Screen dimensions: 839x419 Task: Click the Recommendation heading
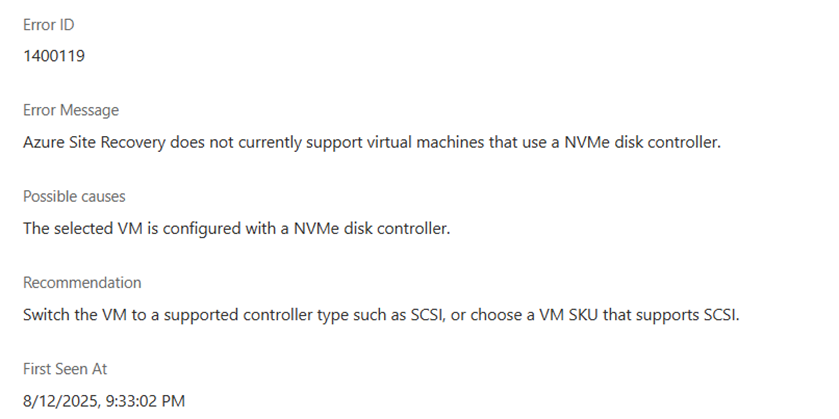tap(82, 283)
